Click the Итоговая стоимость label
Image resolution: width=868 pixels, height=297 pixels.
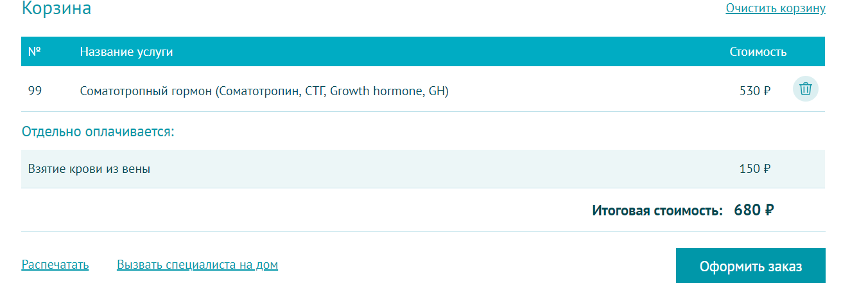(657, 211)
